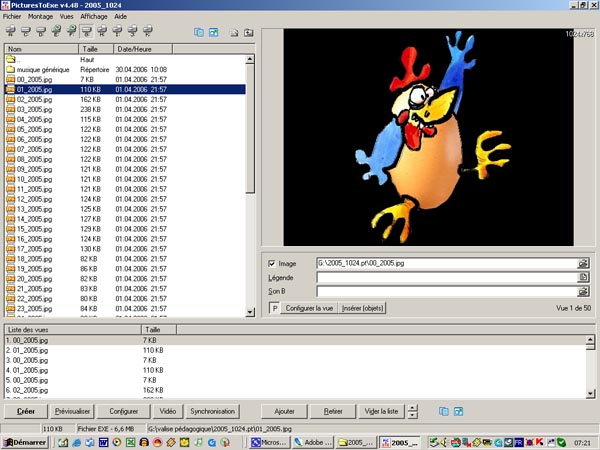Screen dimensions: 600x450
Task: Click the Synchronisation button
Action: coord(213,411)
